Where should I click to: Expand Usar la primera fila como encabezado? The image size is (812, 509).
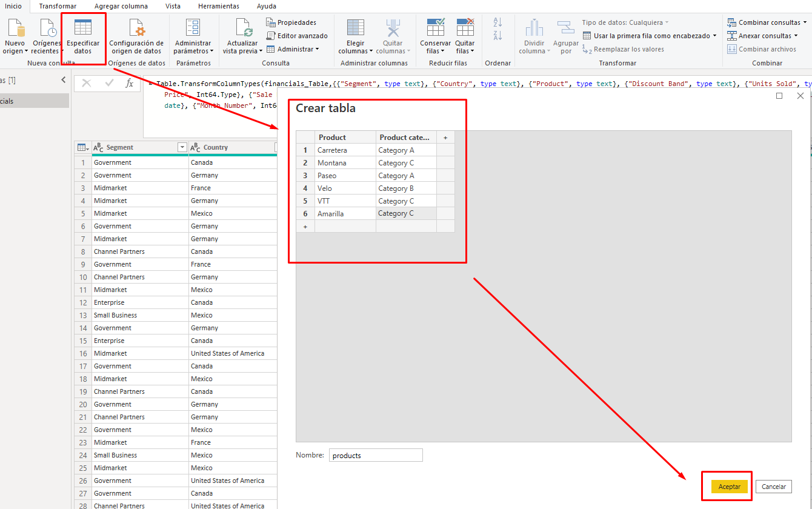click(714, 36)
